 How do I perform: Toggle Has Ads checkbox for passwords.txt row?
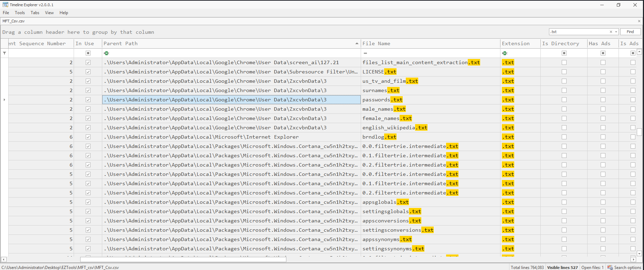coord(603,100)
